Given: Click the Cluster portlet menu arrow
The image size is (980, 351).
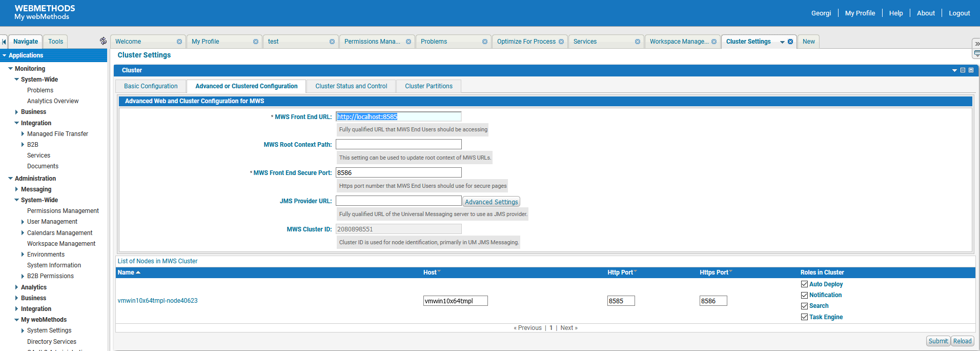Looking at the screenshot, I should pos(954,70).
